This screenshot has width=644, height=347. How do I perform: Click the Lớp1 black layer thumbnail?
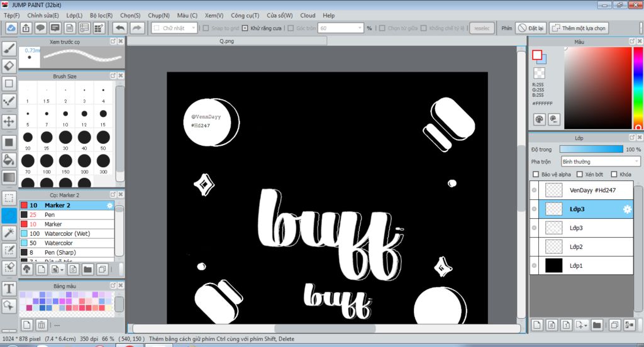[x=553, y=266]
